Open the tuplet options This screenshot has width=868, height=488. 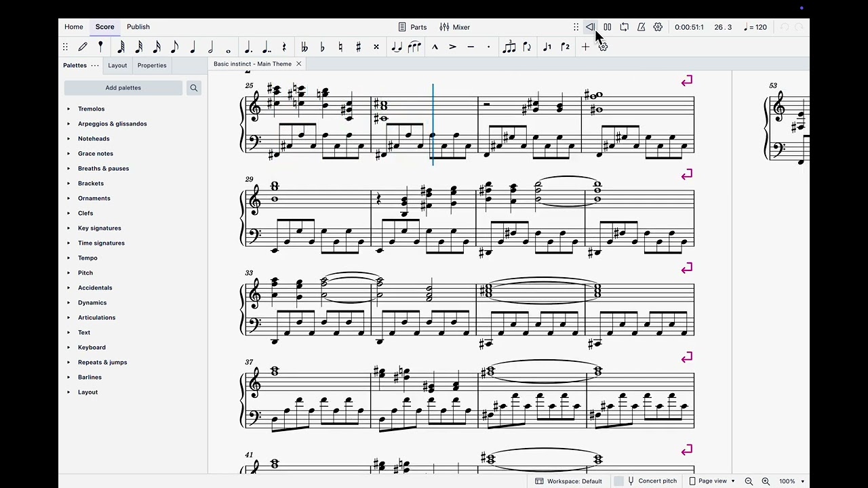509,47
